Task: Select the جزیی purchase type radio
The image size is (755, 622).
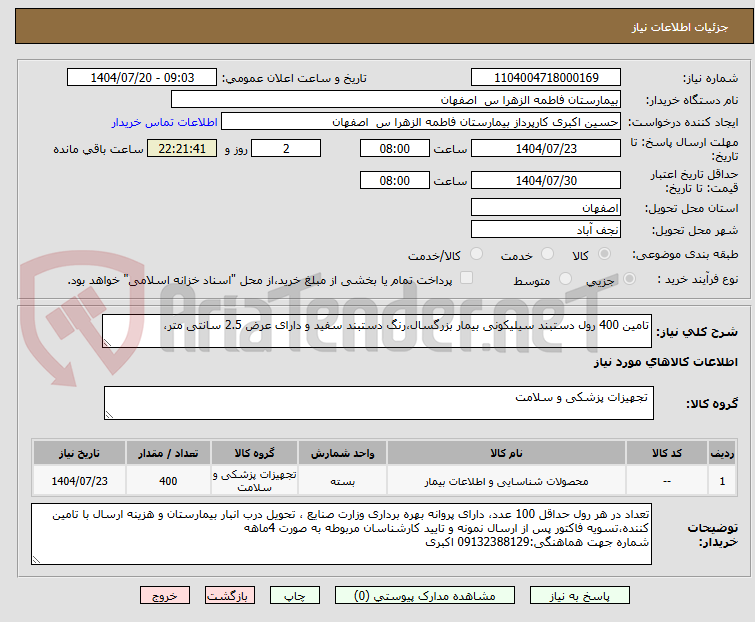Action: (x=629, y=279)
